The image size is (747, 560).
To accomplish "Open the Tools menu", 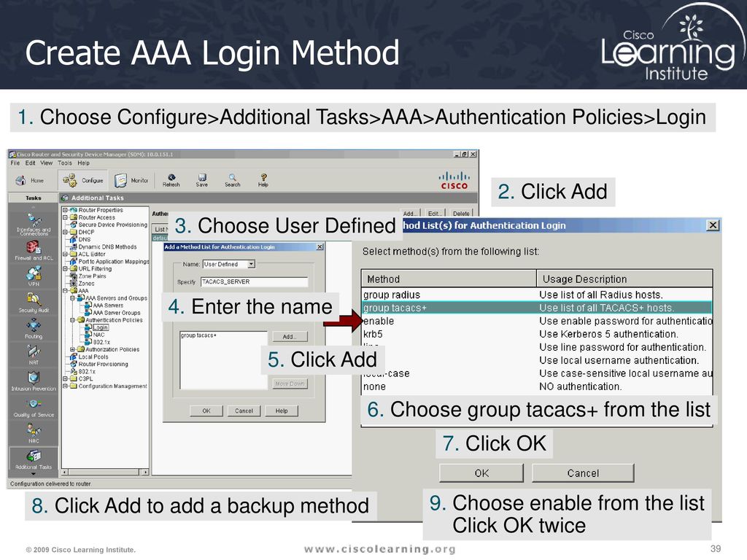I will 65,163.
